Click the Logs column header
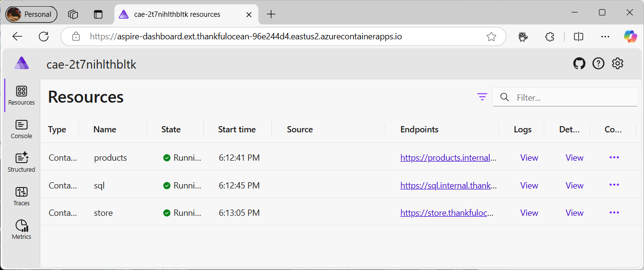Screen dimensions: 644x270 pos(523,129)
